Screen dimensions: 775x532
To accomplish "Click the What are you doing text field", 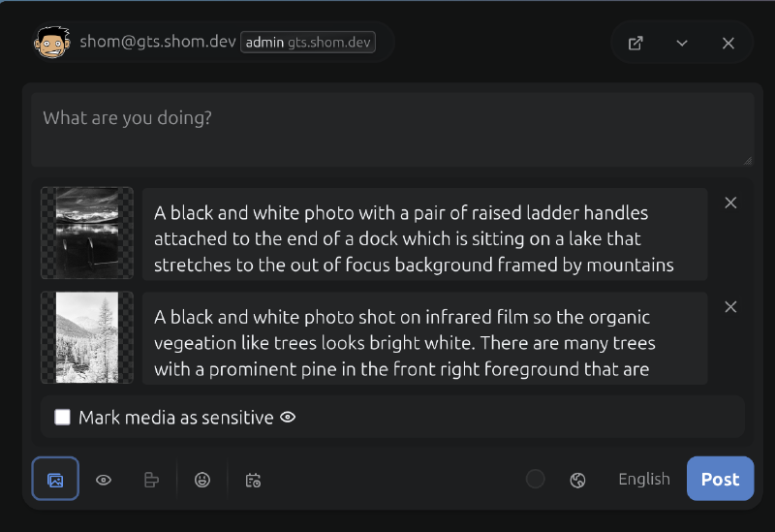I will pyautogui.click(x=391, y=130).
